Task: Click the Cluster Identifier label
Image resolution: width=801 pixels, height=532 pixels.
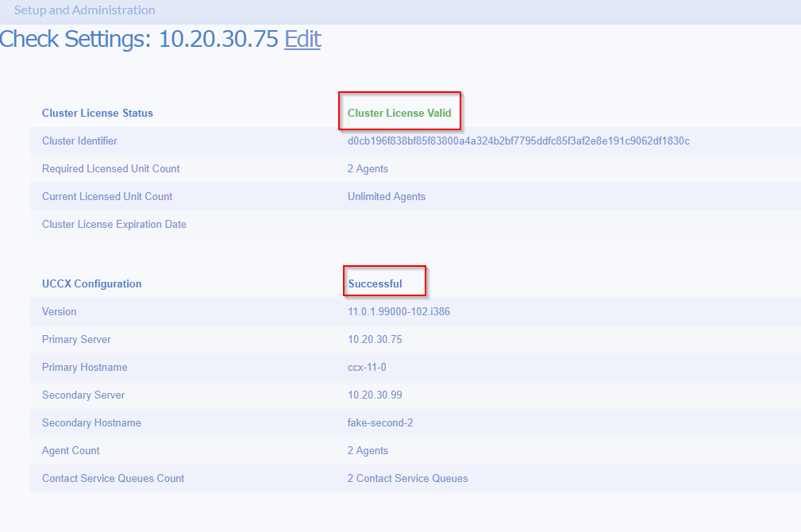Action: [79, 141]
